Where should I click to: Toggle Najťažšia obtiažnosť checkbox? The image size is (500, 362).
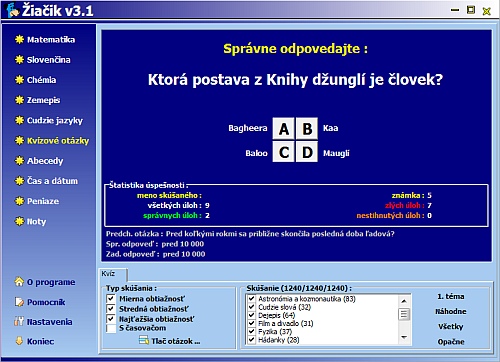(111, 319)
